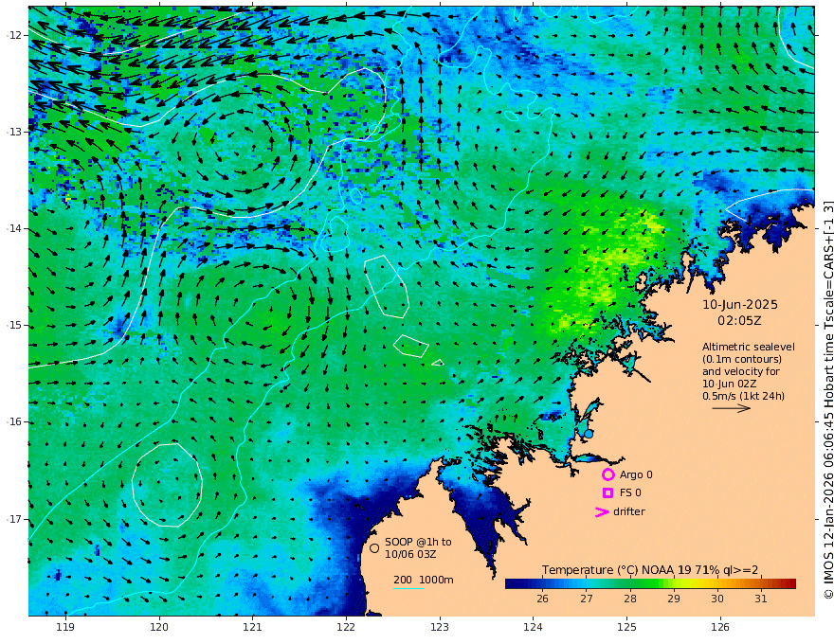The height and width of the screenshot is (644, 834).
Task: Click the 'drifter' legend label
Action: [628, 511]
